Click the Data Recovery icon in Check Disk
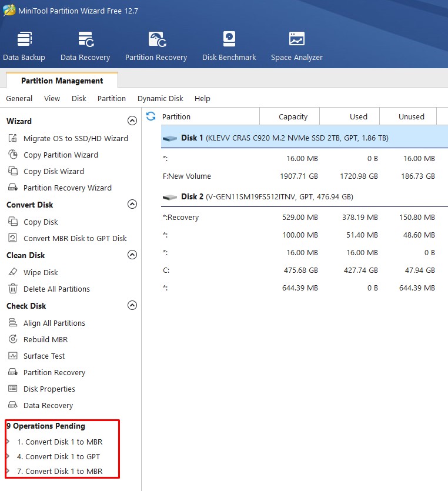Image resolution: width=448 pixels, height=491 pixels. click(13, 405)
